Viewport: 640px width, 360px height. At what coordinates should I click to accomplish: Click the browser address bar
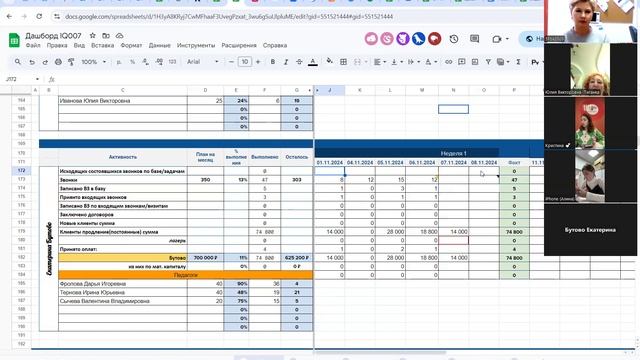(229, 16)
